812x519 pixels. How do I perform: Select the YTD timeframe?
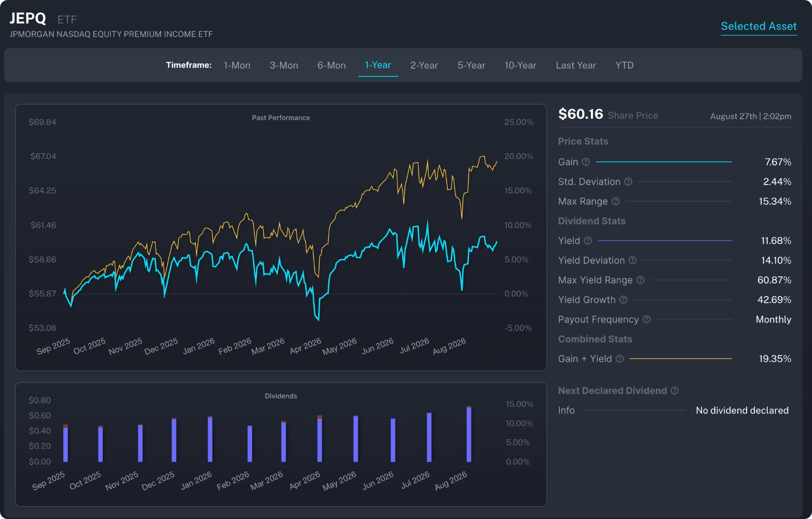click(625, 65)
